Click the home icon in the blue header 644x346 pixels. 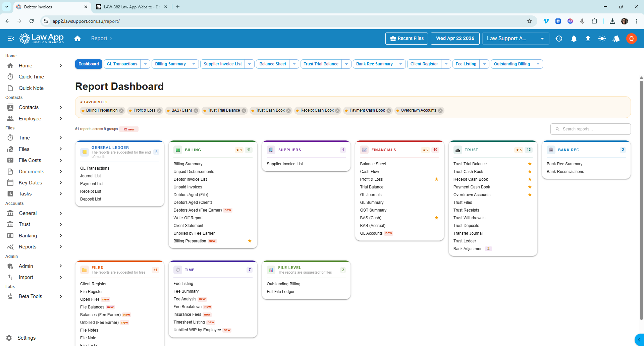(77, 39)
